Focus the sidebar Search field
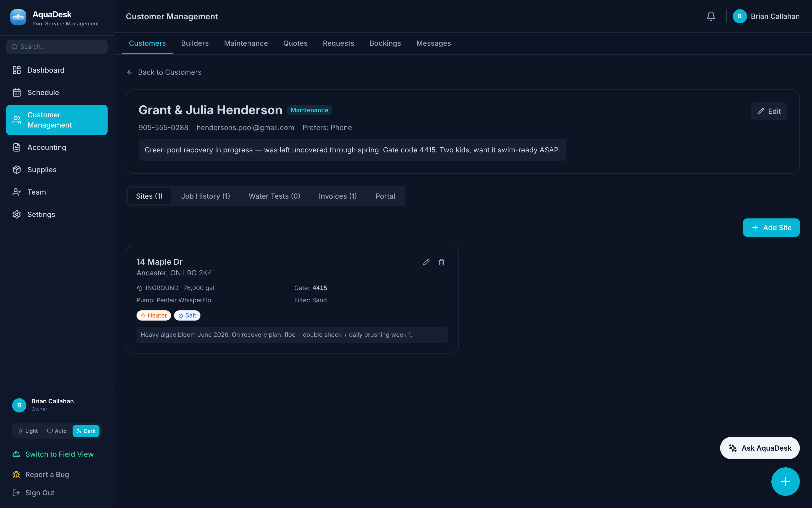812x508 pixels. [57, 47]
